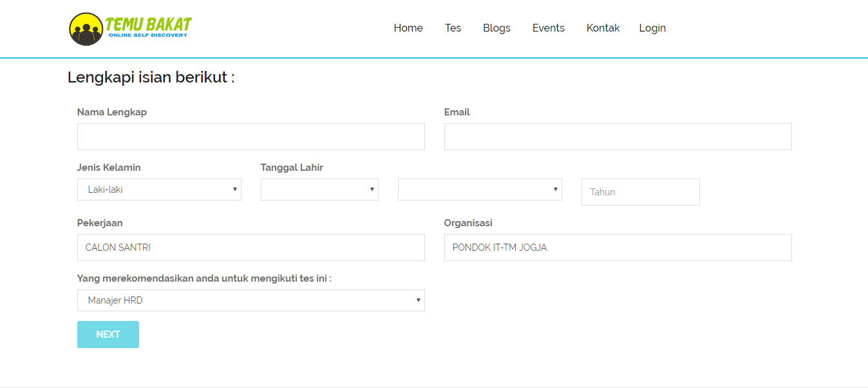The height and width of the screenshot is (388, 868).
Task: Click the recommendation dropdown arrow icon
Action: coord(418,300)
